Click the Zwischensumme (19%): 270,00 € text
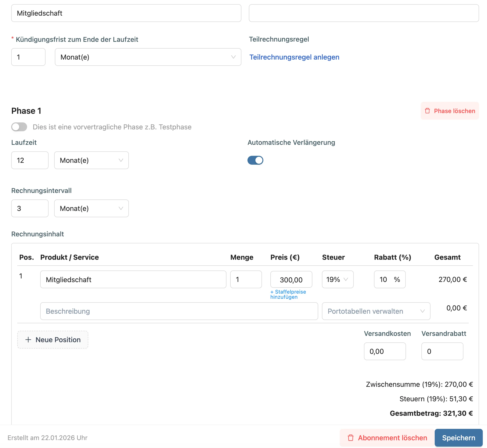 [419, 384]
